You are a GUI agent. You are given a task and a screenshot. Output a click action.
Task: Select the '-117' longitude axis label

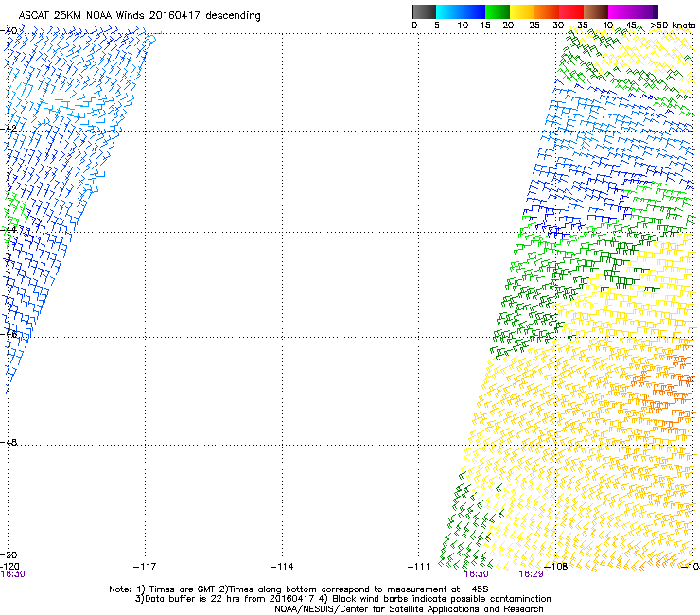pyautogui.click(x=145, y=567)
